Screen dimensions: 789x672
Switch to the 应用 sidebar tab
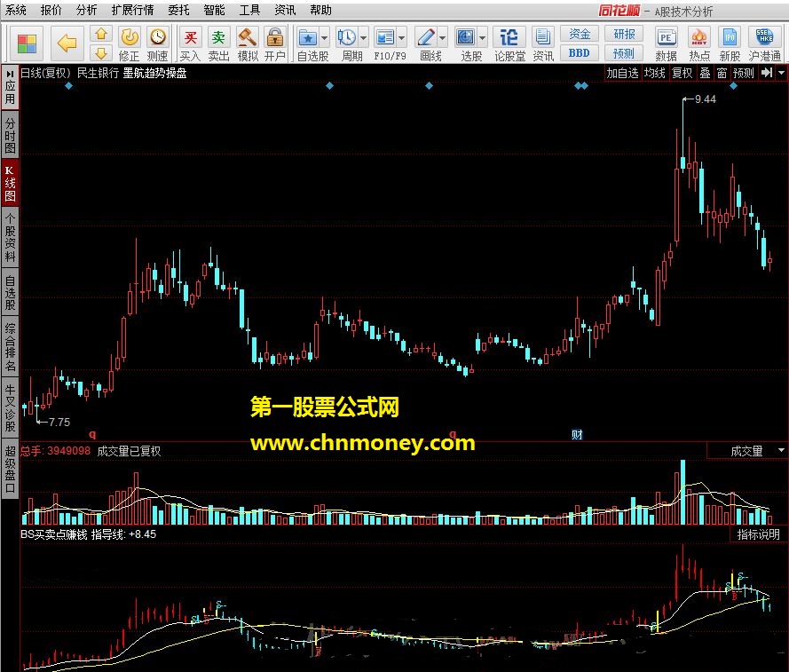[10, 88]
